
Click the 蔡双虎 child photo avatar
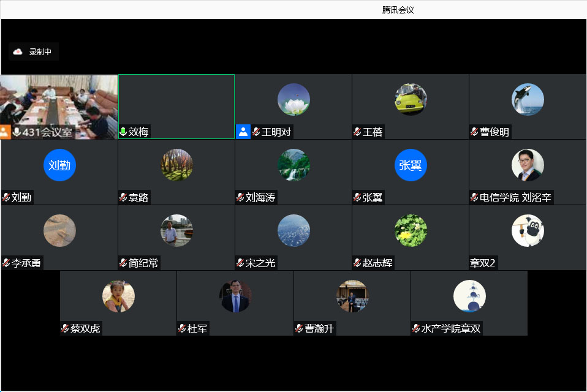coord(118,296)
